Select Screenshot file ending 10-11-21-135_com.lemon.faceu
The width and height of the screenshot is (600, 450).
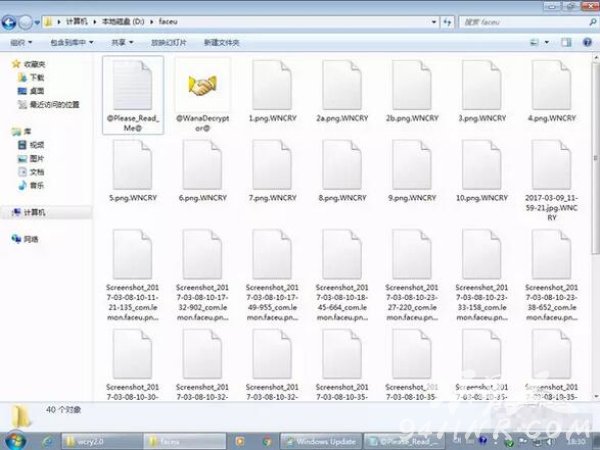click(x=133, y=275)
